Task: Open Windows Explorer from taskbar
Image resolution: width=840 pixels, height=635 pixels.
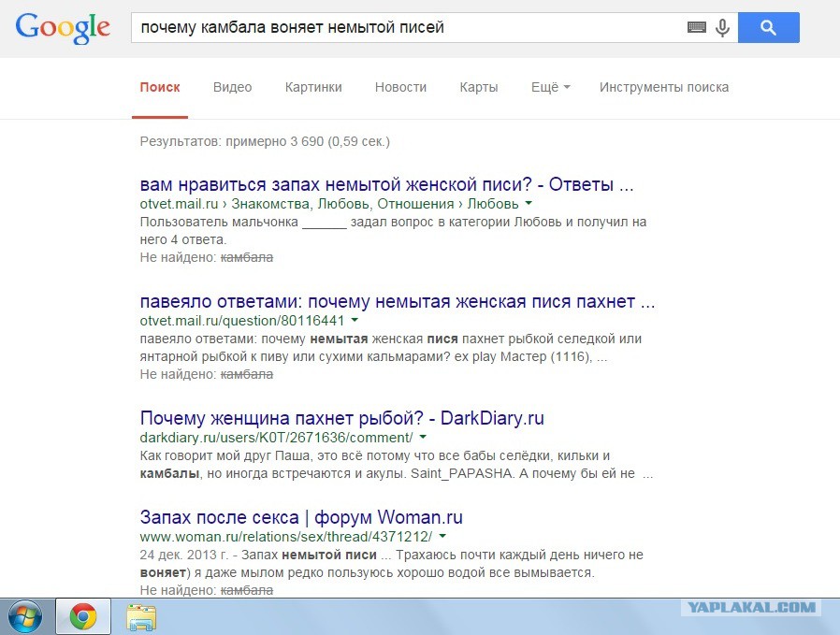Action: 141,617
